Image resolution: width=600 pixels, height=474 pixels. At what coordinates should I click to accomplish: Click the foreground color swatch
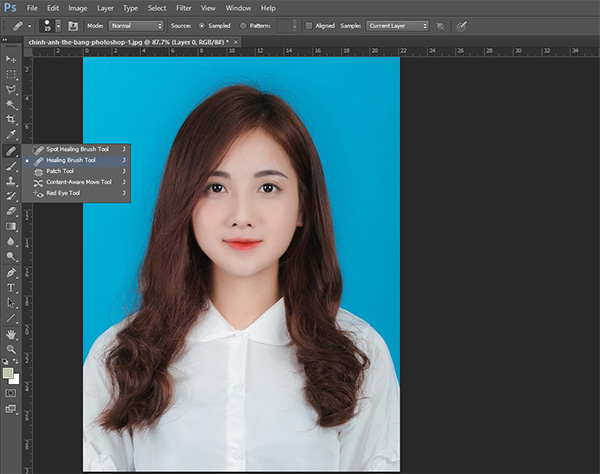[x=8, y=374]
